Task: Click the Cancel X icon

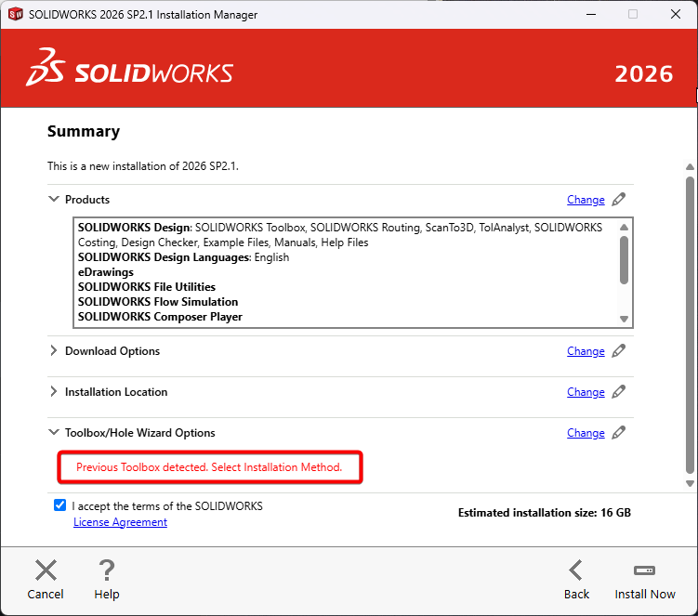Action: pos(46,570)
